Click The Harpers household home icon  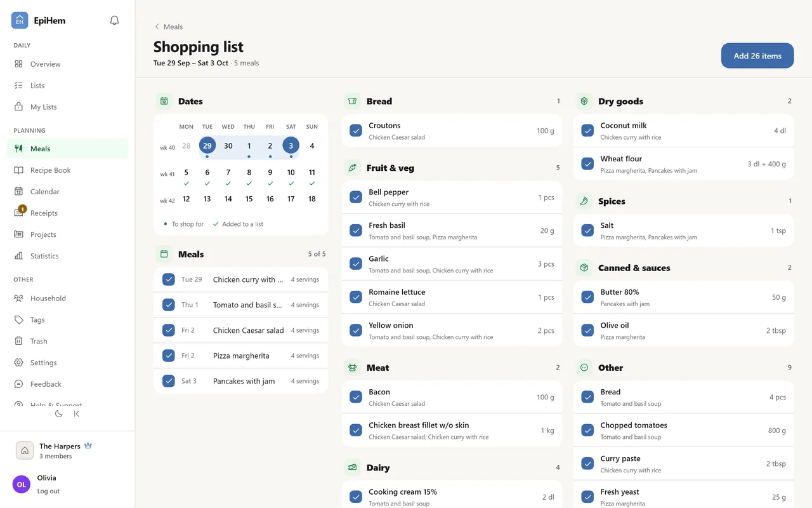pos(24,450)
